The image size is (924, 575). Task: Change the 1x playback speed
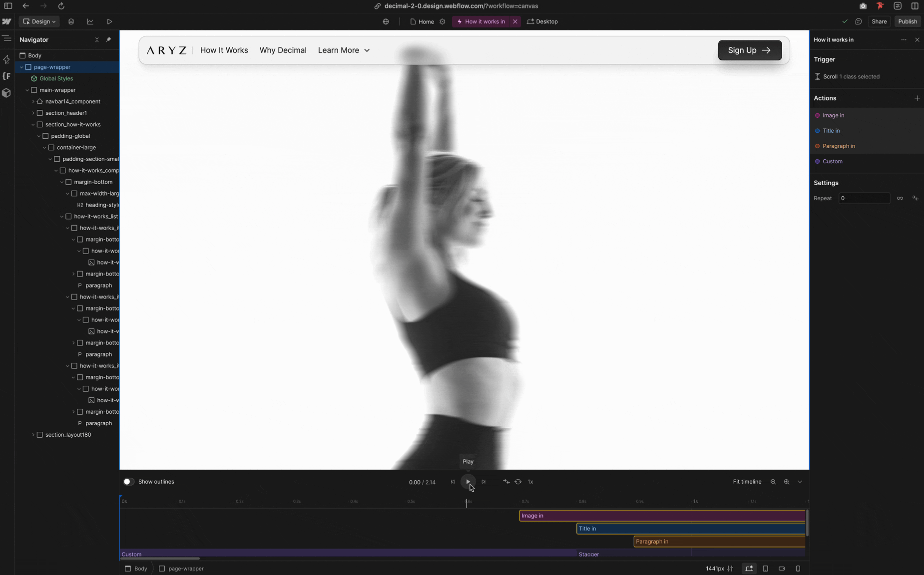(x=530, y=482)
